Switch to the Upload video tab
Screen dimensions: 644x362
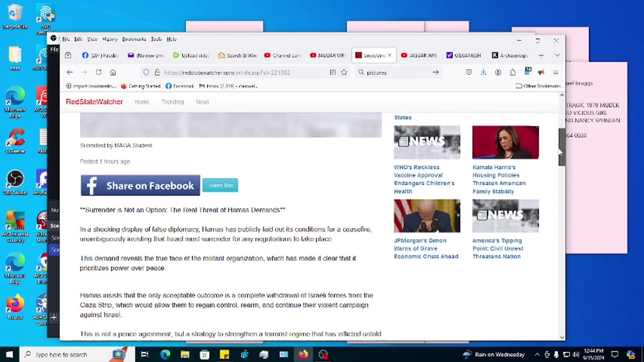click(x=191, y=55)
